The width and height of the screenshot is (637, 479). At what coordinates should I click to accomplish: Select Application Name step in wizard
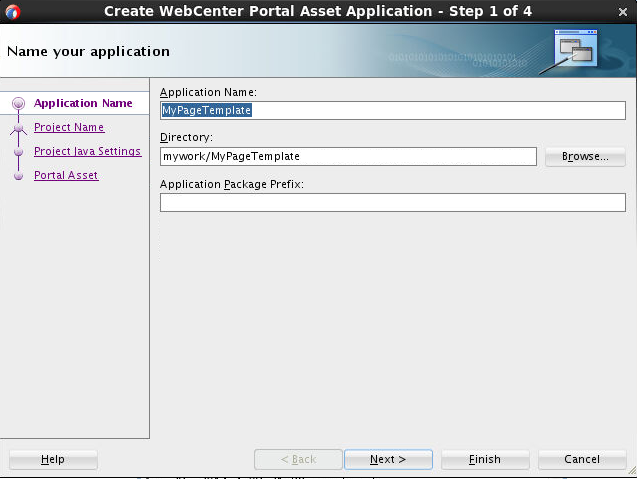[x=83, y=103]
